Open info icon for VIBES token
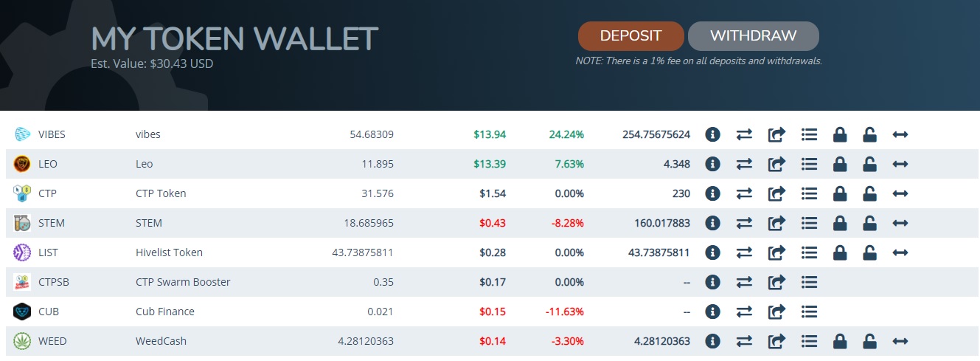The height and width of the screenshot is (361, 980). (x=712, y=134)
